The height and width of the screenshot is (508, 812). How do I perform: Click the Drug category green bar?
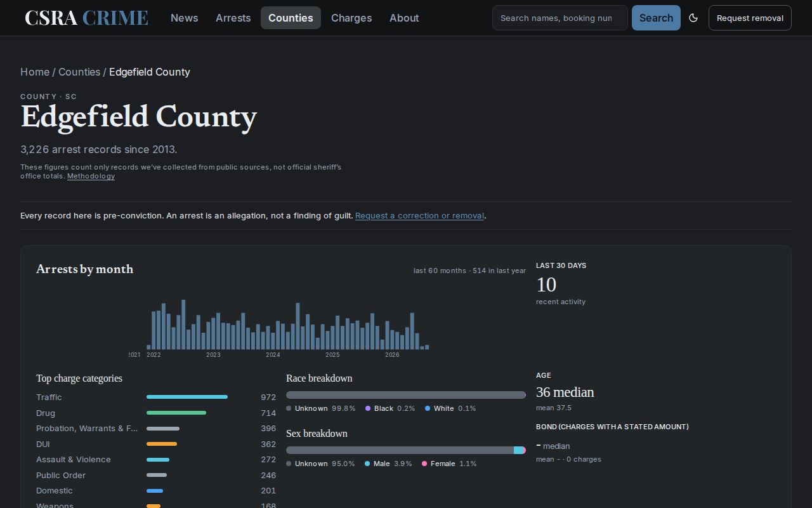pos(176,413)
